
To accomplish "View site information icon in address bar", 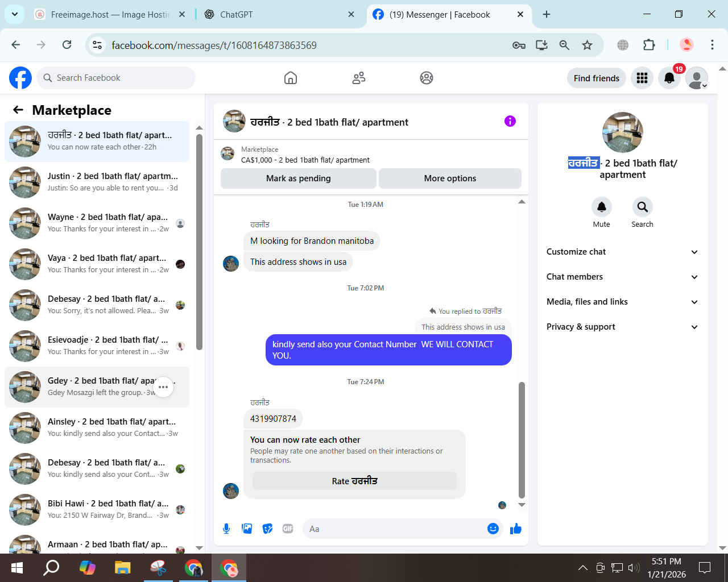I will point(97,45).
